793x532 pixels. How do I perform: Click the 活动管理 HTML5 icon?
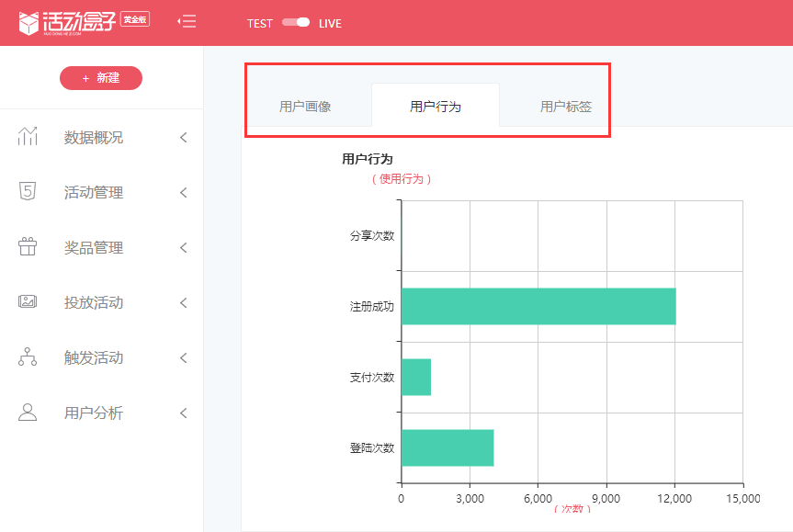coord(28,192)
